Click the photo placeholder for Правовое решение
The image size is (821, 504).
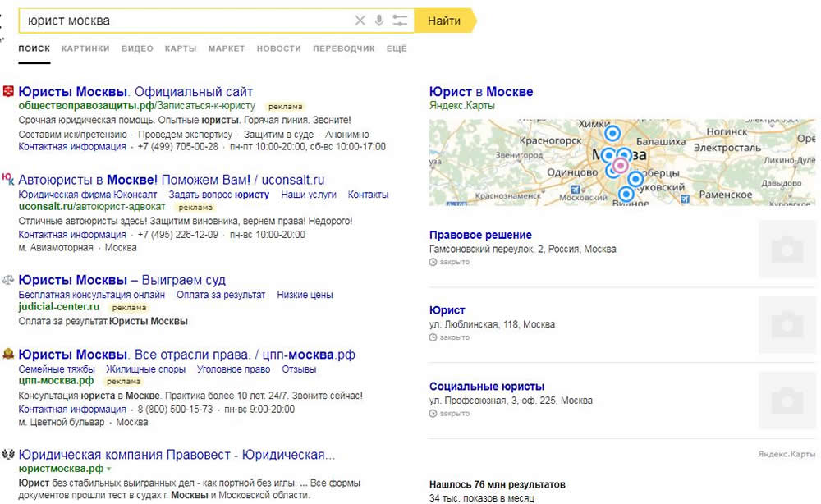tap(787, 249)
